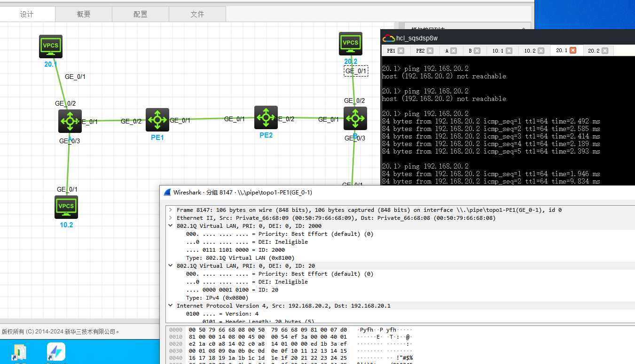Collapse the inner 802.1Q VLAN ID 20 section

tap(171, 266)
